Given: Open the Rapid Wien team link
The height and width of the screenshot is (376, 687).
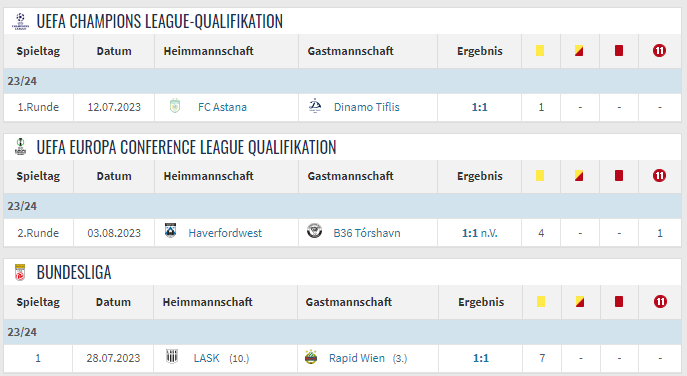Looking at the screenshot, I should [x=357, y=358].
